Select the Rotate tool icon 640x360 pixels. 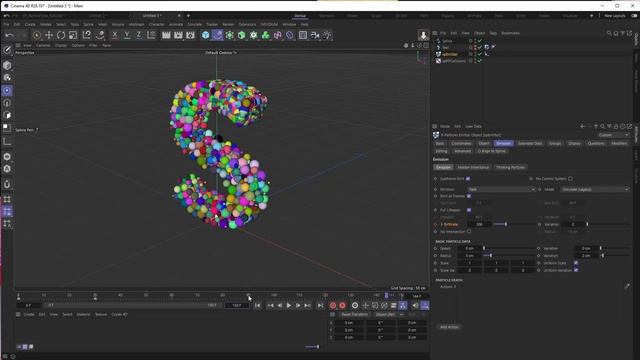61,35
